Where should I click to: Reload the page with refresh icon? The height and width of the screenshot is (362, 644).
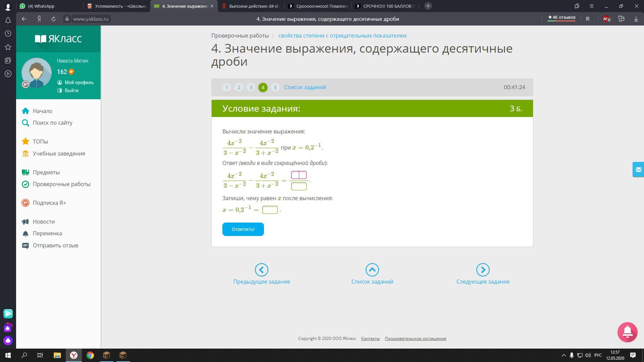53,19
